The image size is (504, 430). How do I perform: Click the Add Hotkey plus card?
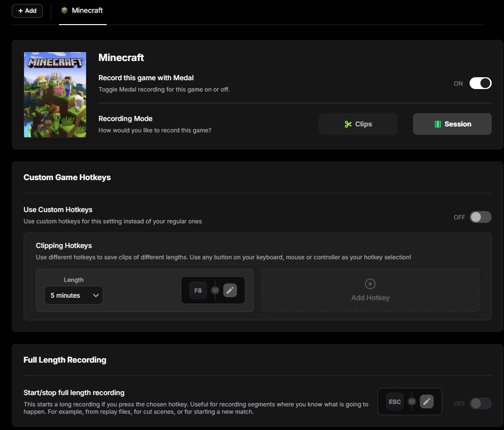click(x=370, y=290)
